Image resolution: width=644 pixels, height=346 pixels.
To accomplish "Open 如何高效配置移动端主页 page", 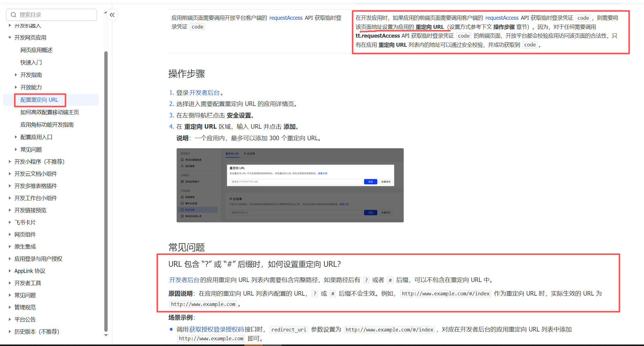I will click(x=50, y=112).
